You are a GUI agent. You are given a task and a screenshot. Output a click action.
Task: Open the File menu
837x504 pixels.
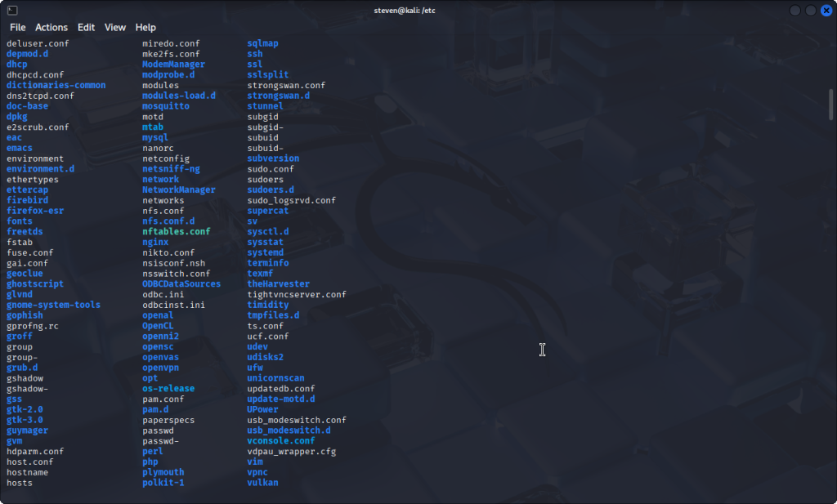[x=18, y=27]
